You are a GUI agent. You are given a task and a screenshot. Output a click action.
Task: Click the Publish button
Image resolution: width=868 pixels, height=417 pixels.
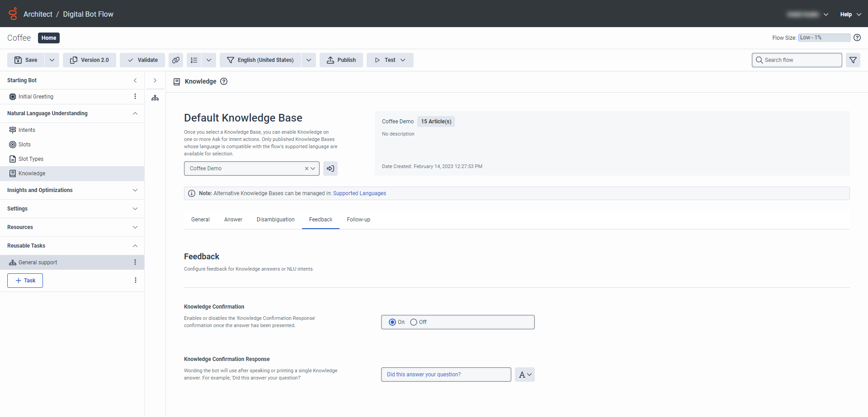click(341, 60)
